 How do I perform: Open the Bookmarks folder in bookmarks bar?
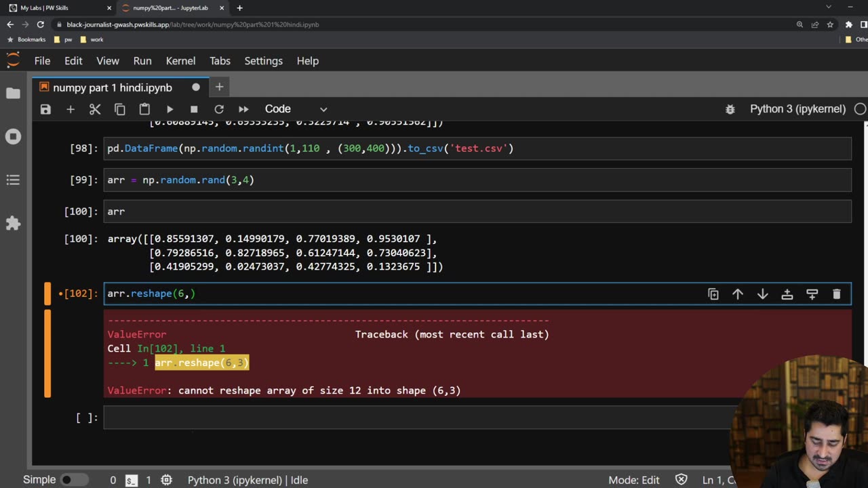[x=26, y=39]
